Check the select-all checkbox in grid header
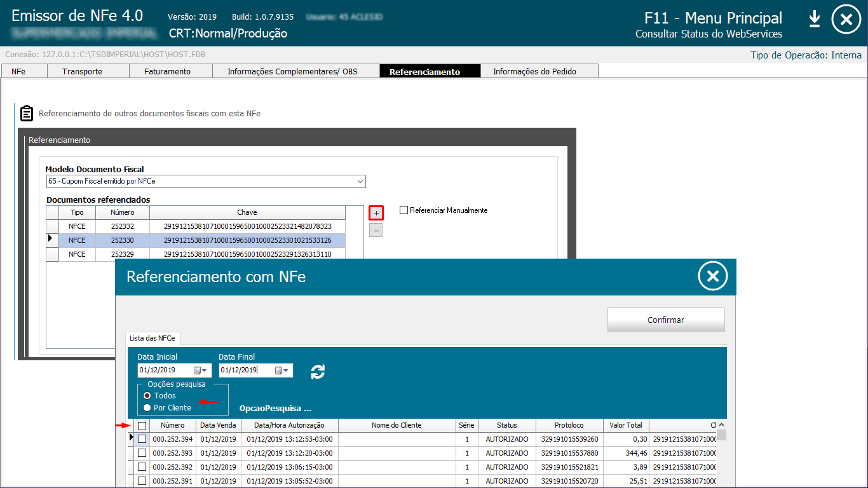This screenshot has height=488, width=868. (142, 426)
